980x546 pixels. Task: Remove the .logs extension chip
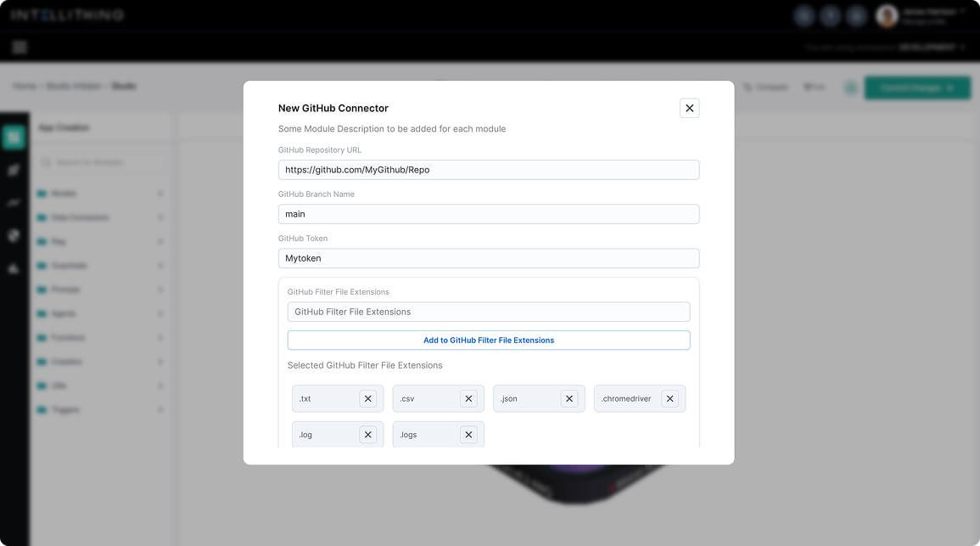[x=468, y=435]
